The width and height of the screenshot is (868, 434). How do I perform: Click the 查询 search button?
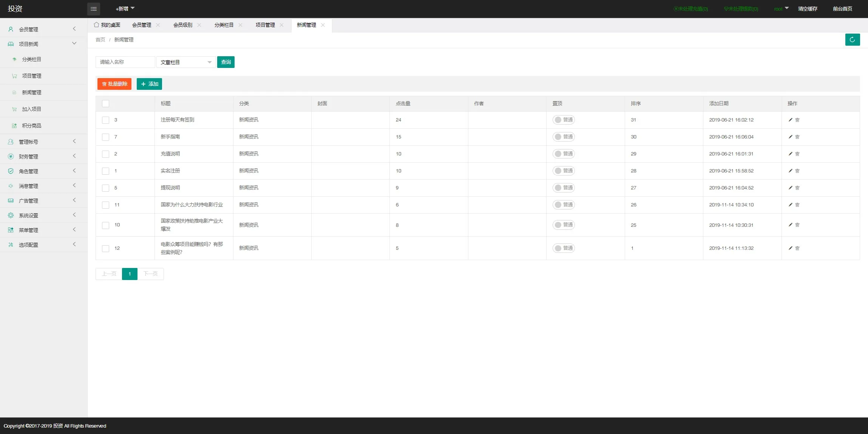225,62
